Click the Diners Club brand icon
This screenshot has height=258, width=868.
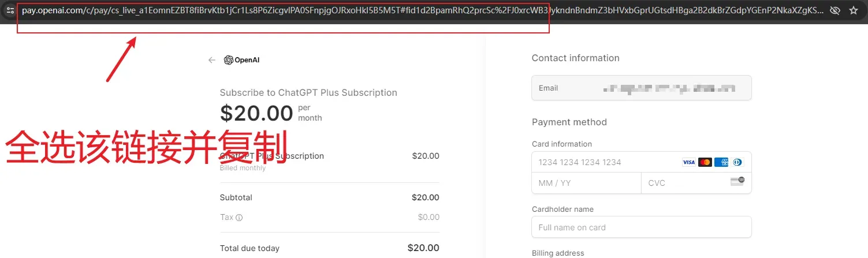tap(737, 162)
